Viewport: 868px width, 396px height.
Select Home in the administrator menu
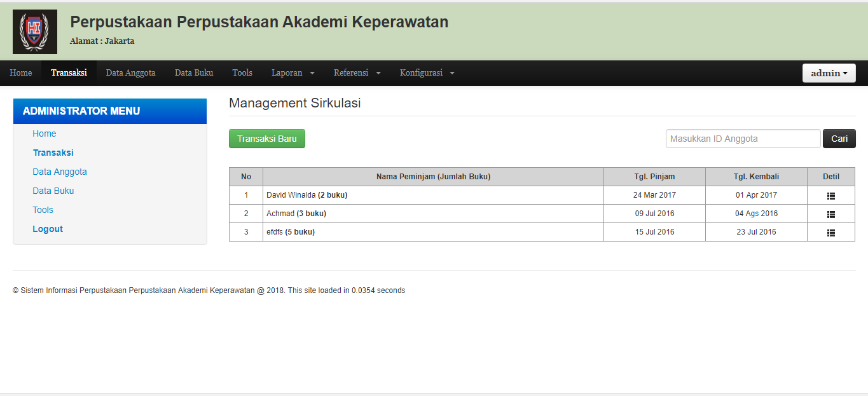[x=44, y=133]
